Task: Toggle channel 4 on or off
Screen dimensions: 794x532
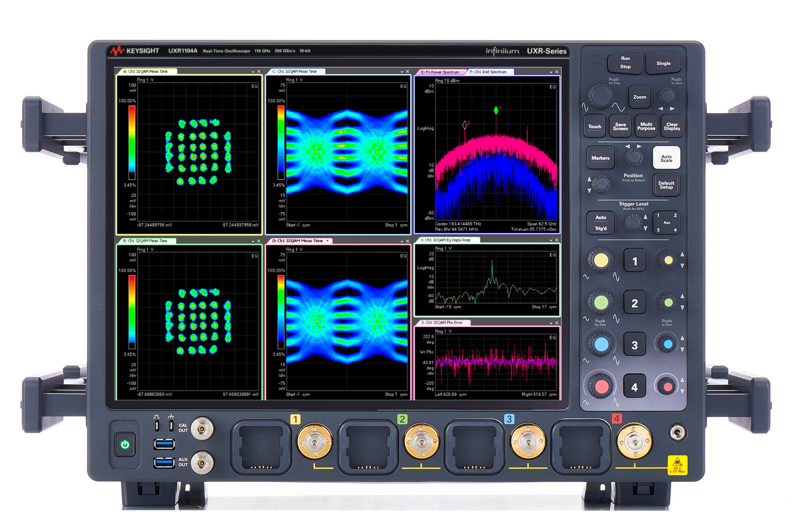Action: 635,387
